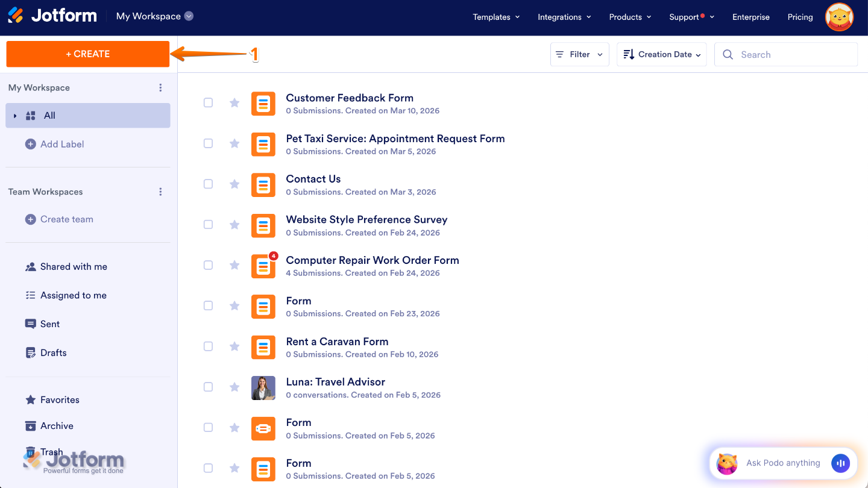Open the Filter dropdown
The width and height of the screenshot is (868, 488).
(579, 54)
